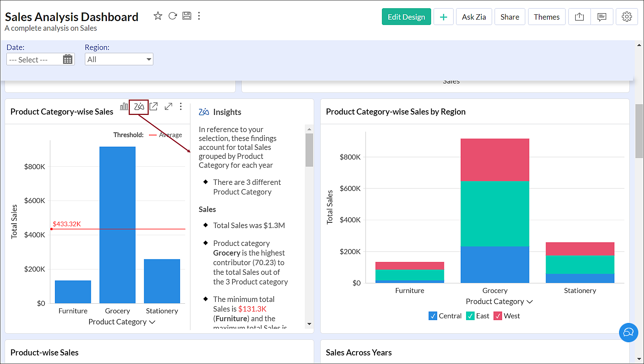Click the chart type icon on Product Category-wise Sales
The height and width of the screenshot is (364, 644).
point(124,106)
